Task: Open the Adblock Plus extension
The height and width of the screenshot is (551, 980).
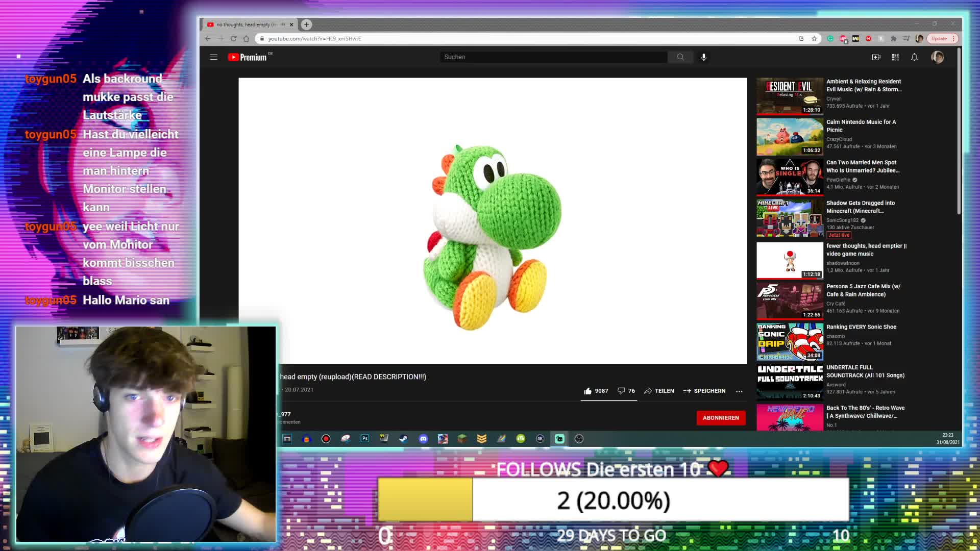Action: click(x=843, y=39)
